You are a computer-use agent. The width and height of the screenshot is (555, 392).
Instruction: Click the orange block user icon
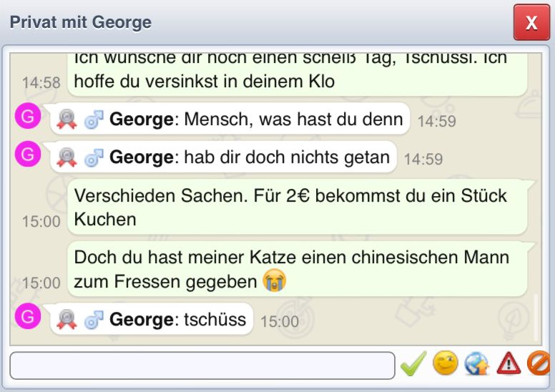click(539, 364)
